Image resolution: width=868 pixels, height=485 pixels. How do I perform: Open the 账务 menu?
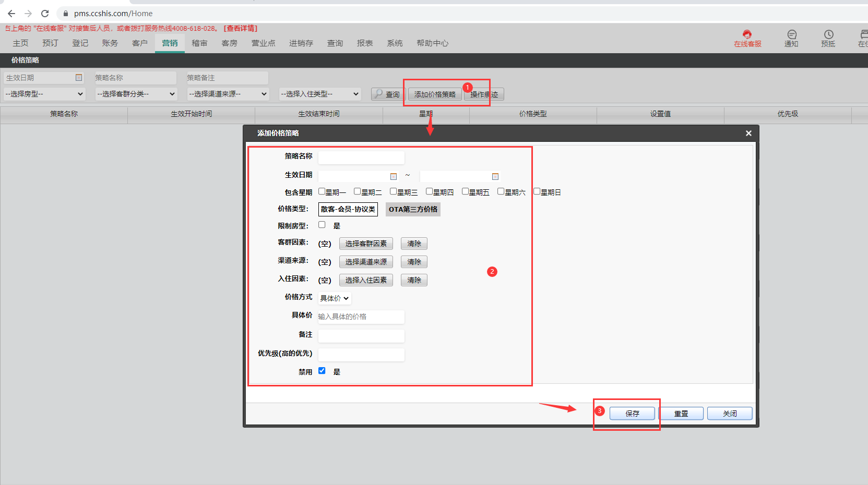tap(110, 43)
